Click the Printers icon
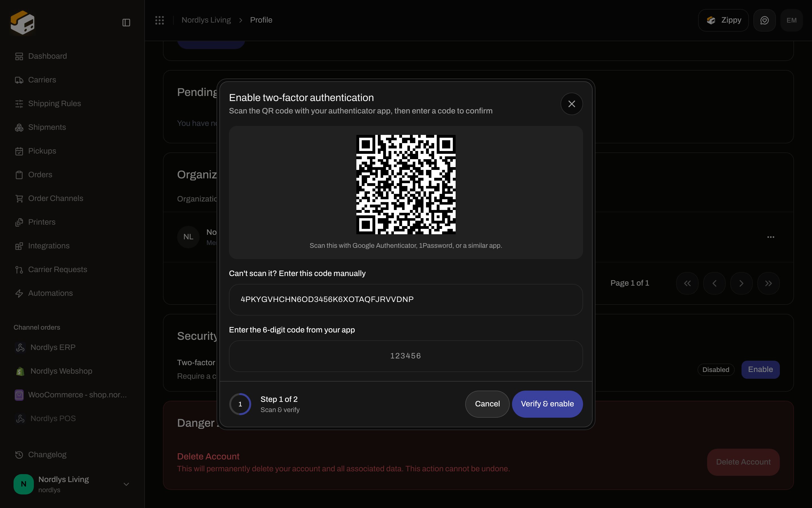 (x=19, y=222)
